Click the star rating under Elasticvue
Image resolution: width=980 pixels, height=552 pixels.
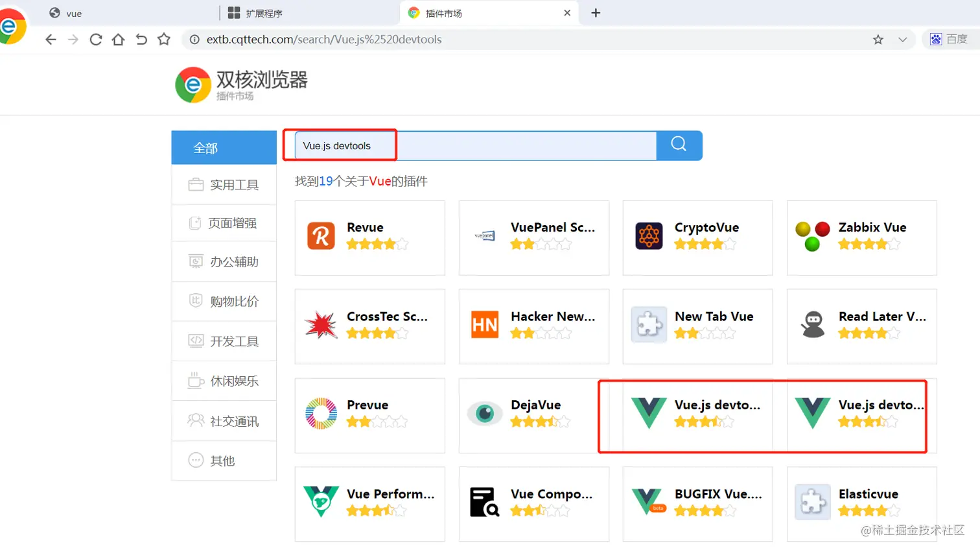pyautogui.click(x=869, y=511)
